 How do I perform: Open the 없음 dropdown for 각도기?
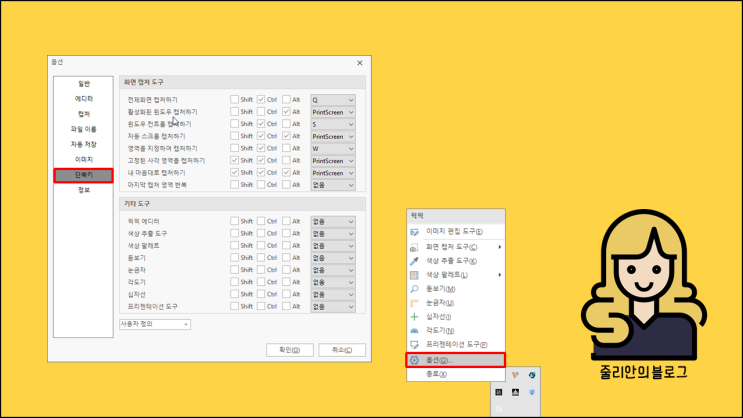point(333,282)
